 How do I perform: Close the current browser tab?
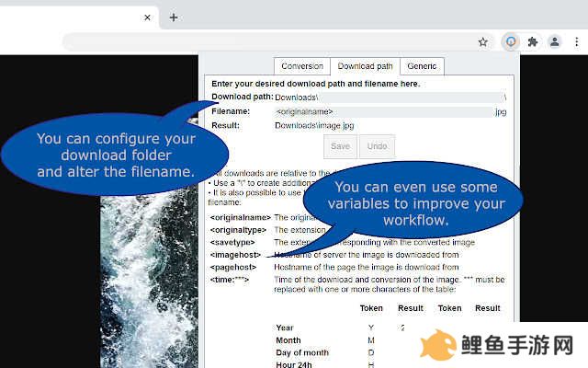tap(147, 17)
